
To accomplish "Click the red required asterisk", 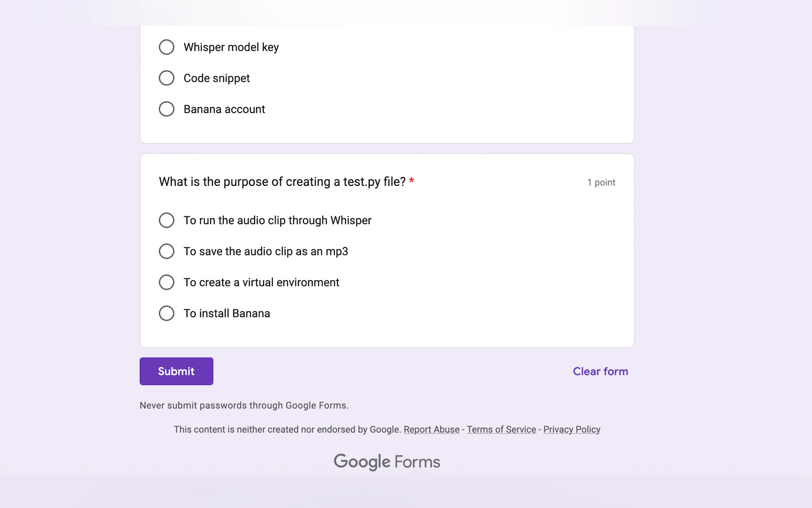I will (x=411, y=181).
